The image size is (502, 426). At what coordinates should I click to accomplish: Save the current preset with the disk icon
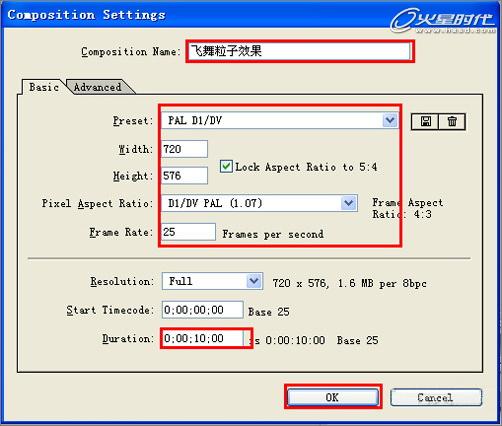pyautogui.click(x=425, y=121)
